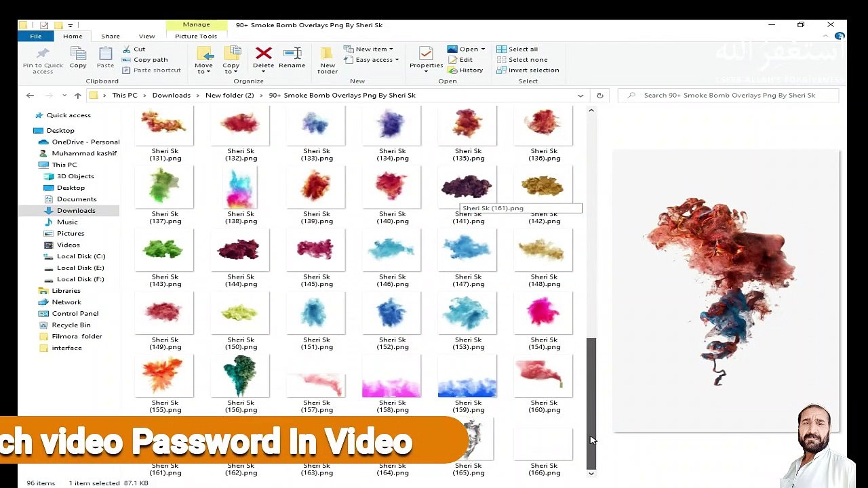Viewport: 868px width, 488px height.
Task: Go up one folder level
Action: pyautogui.click(x=78, y=95)
